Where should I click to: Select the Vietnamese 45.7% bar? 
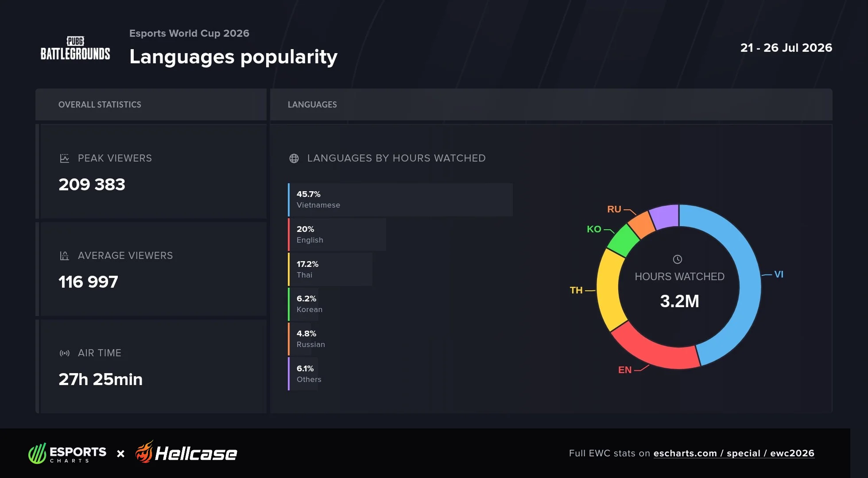pyautogui.click(x=400, y=200)
